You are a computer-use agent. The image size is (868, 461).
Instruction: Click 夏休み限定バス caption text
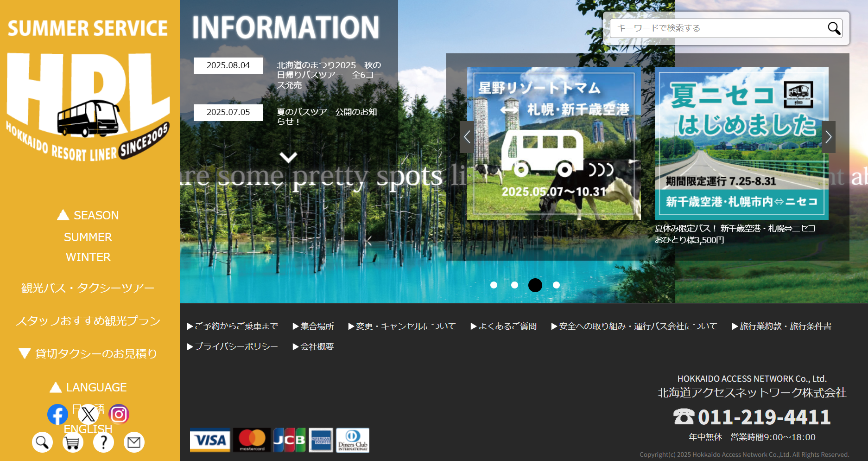coord(735,234)
